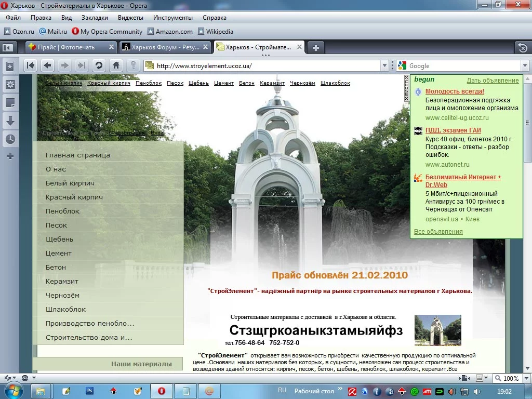
Task: Open the closed tabs trash icon
Action: point(523,48)
